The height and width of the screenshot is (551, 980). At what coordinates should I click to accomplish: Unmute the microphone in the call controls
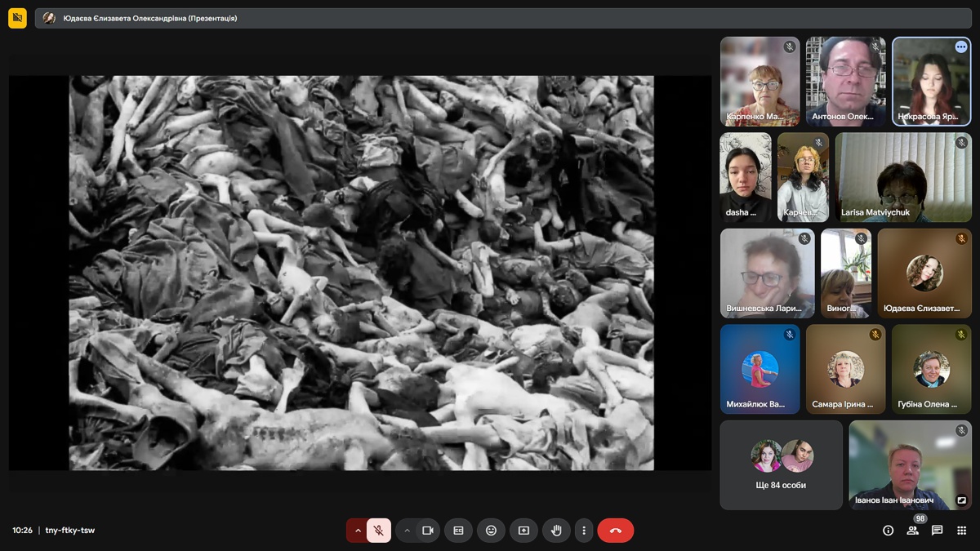coord(379,531)
